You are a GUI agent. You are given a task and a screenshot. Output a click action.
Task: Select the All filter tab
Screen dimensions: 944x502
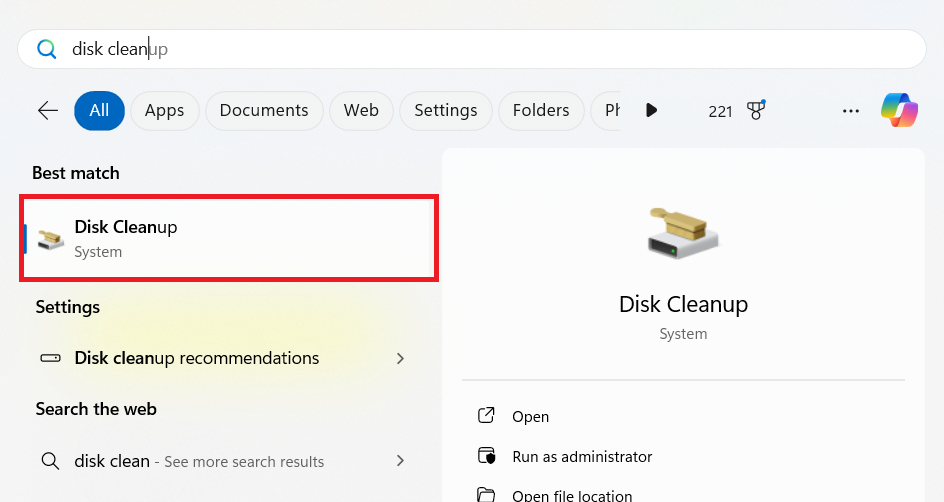tap(99, 110)
